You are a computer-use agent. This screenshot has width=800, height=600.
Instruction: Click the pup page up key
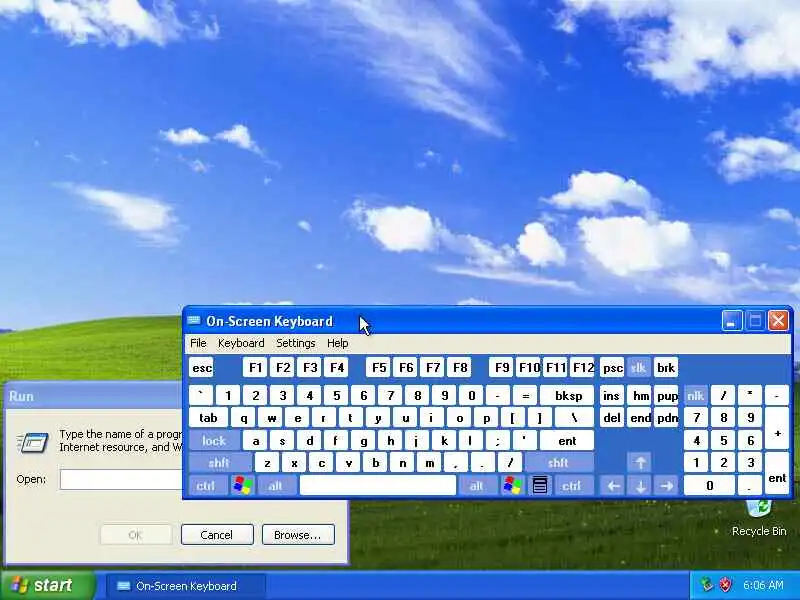pyautogui.click(x=667, y=395)
